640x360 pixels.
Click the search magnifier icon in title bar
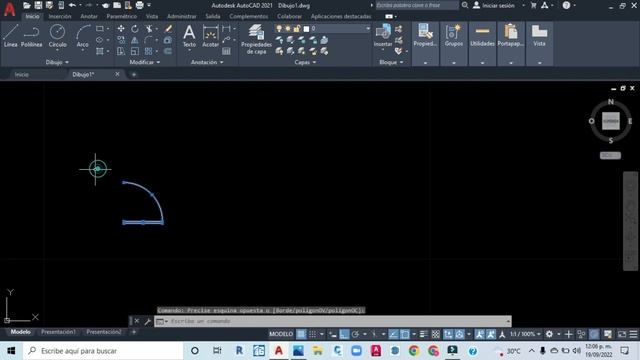pos(464,5)
